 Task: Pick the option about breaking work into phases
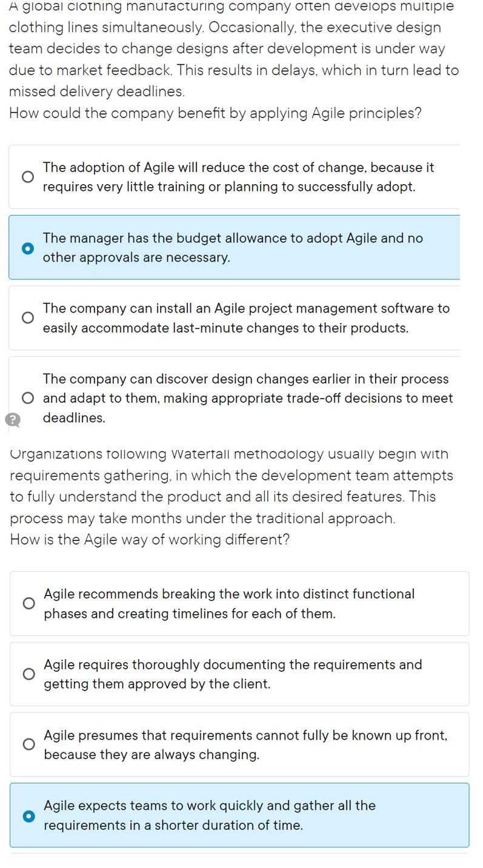(28, 603)
